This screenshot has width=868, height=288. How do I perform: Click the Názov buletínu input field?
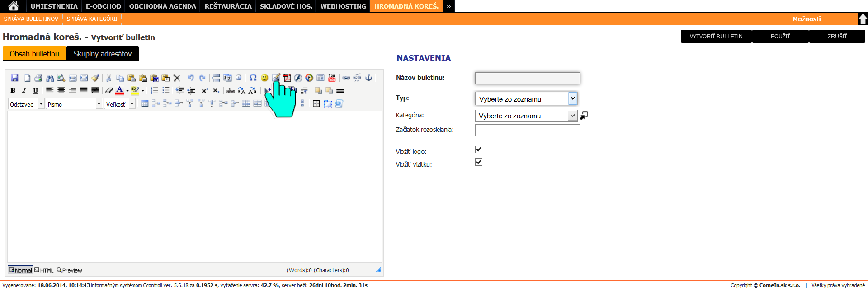tap(527, 78)
